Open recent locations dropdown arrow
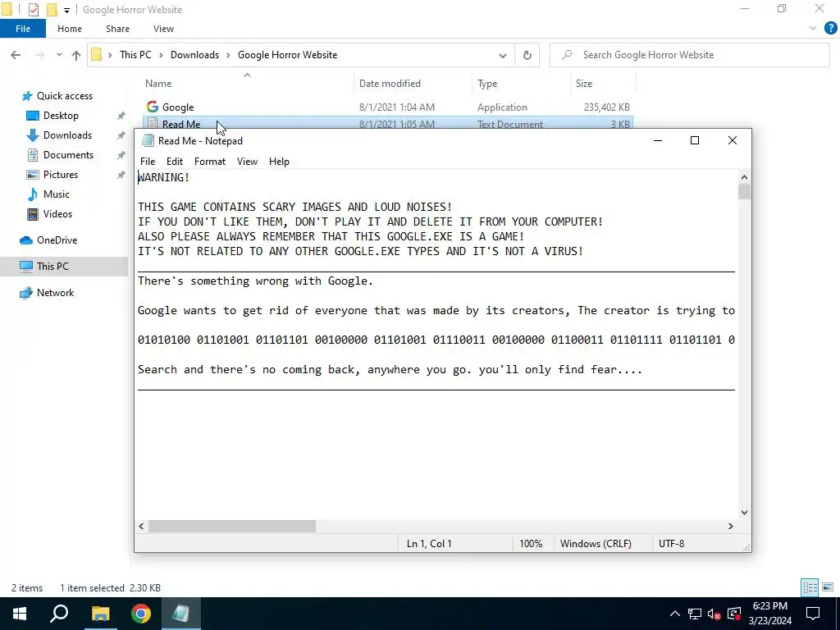The height and width of the screenshot is (630, 840). (x=59, y=55)
